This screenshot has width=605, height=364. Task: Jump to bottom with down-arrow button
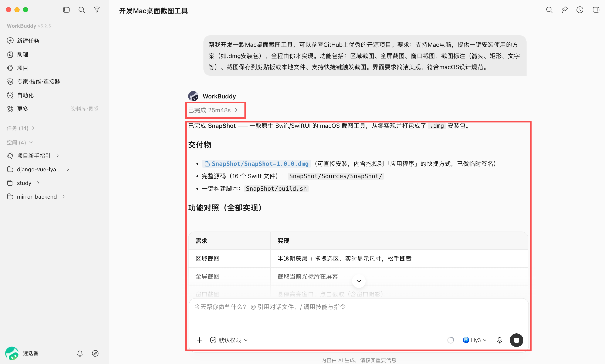[359, 281]
